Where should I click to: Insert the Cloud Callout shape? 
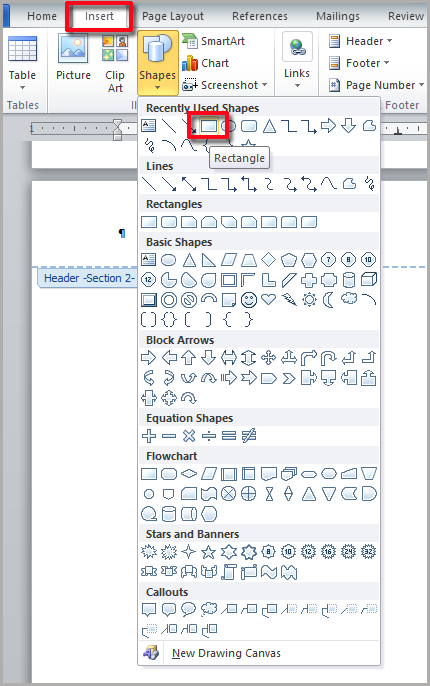click(209, 609)
